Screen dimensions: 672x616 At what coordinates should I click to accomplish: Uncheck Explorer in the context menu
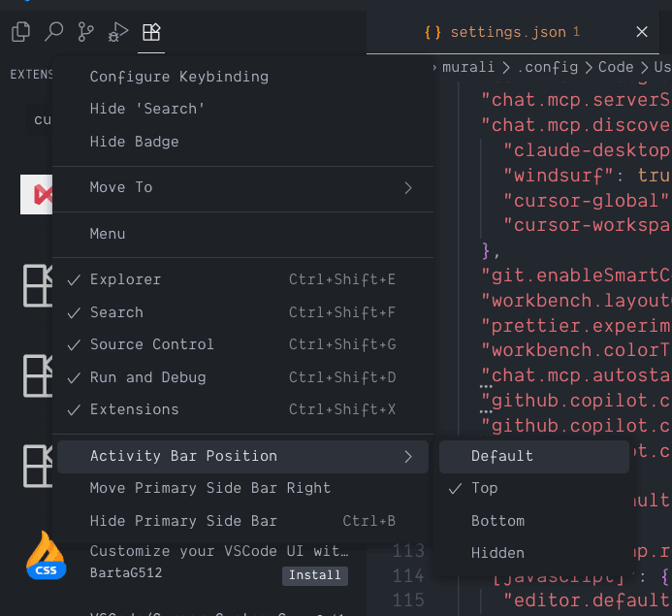coord(125,279)
